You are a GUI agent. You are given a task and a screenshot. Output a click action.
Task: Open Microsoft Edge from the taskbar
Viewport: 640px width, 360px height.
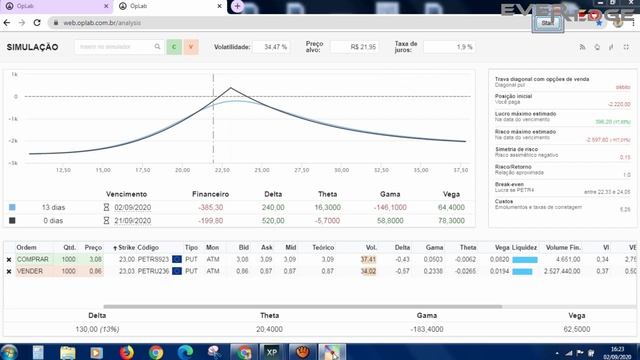pyautogui.click(x=185, y=352)
